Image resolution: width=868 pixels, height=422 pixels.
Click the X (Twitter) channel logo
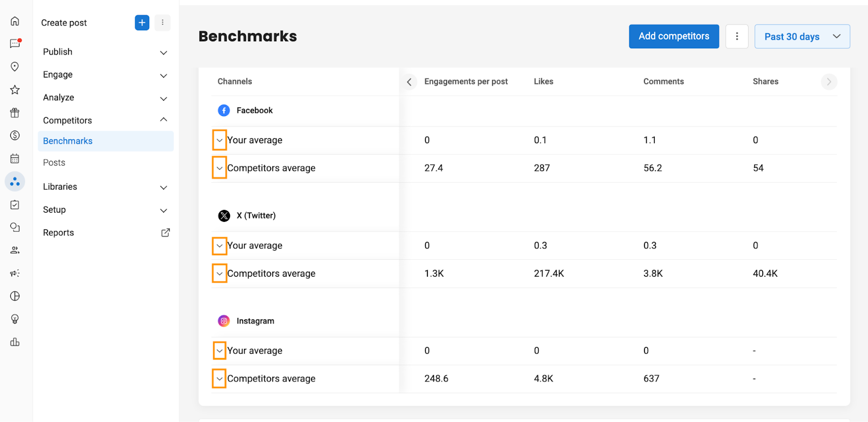point(224,216)
